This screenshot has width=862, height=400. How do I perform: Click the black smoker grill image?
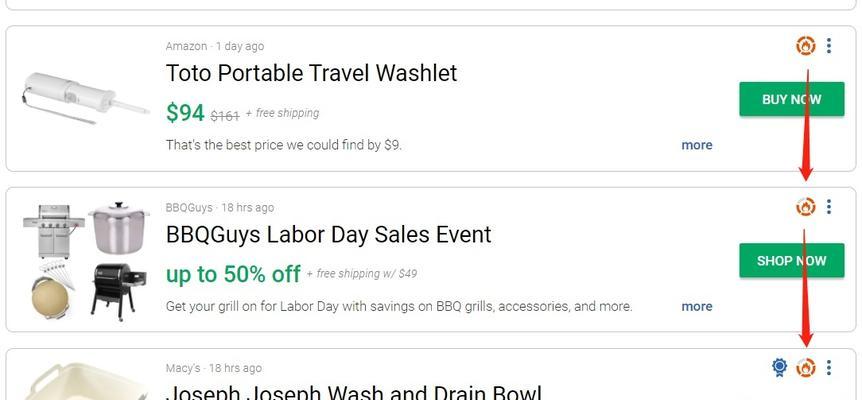119,292
